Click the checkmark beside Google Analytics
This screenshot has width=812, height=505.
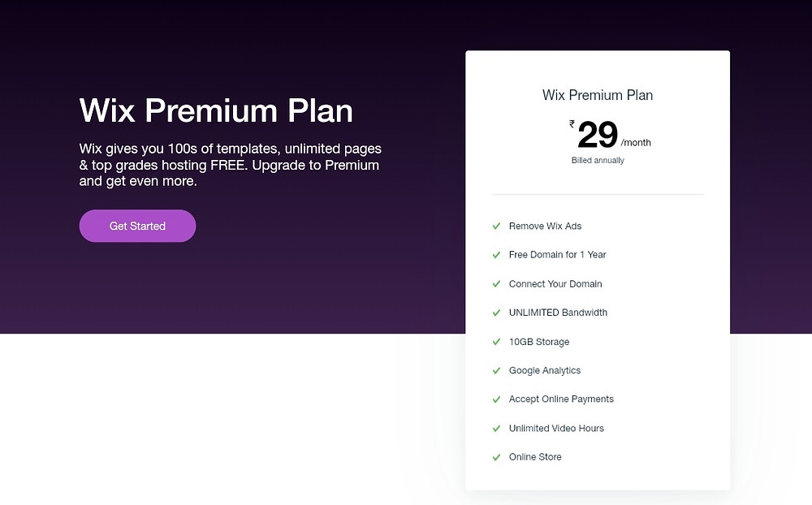coord(496,370)
